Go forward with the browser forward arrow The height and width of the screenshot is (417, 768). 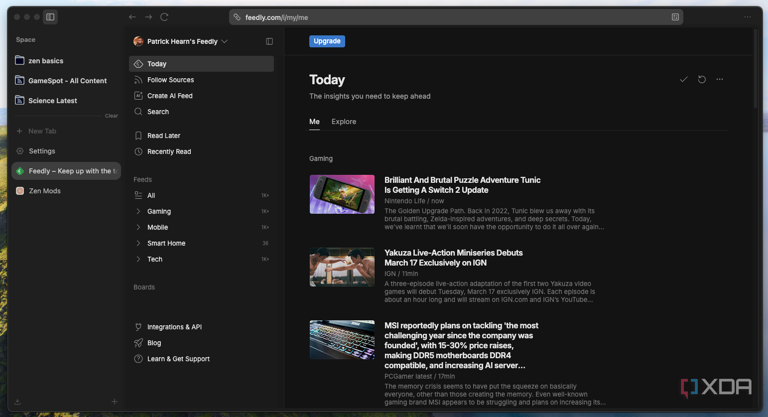pos(148,17)
